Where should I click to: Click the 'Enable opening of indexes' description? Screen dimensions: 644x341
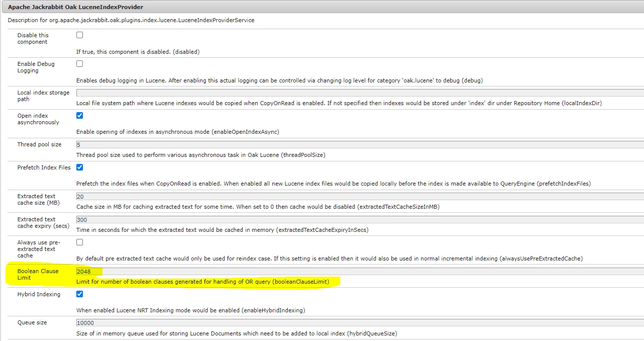tap(177, 132)
